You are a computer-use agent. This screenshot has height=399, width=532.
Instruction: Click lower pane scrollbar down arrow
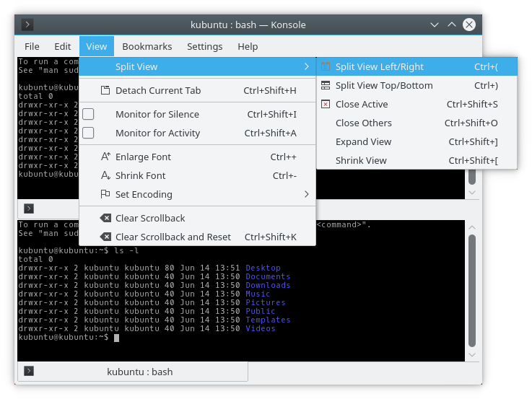(x=472, y=354)
